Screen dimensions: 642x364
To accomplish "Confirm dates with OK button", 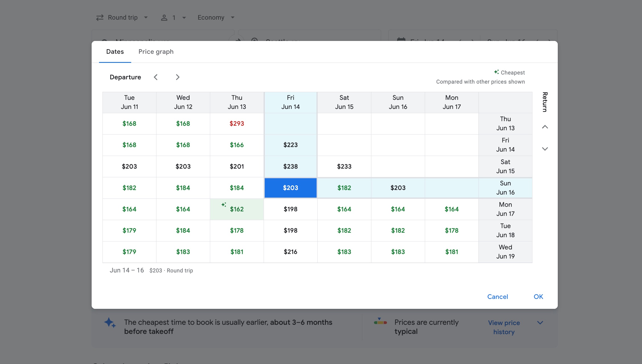I will coord(538,297).
